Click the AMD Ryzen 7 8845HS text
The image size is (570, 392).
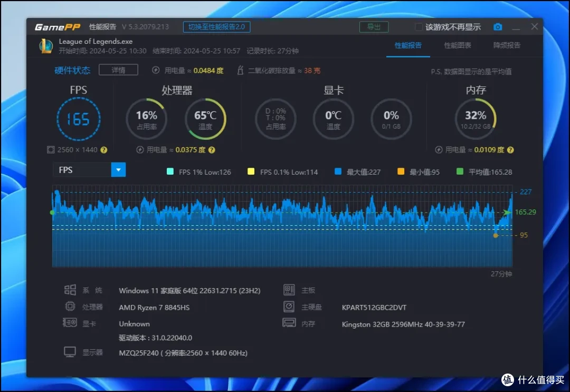tap(154, 308)
